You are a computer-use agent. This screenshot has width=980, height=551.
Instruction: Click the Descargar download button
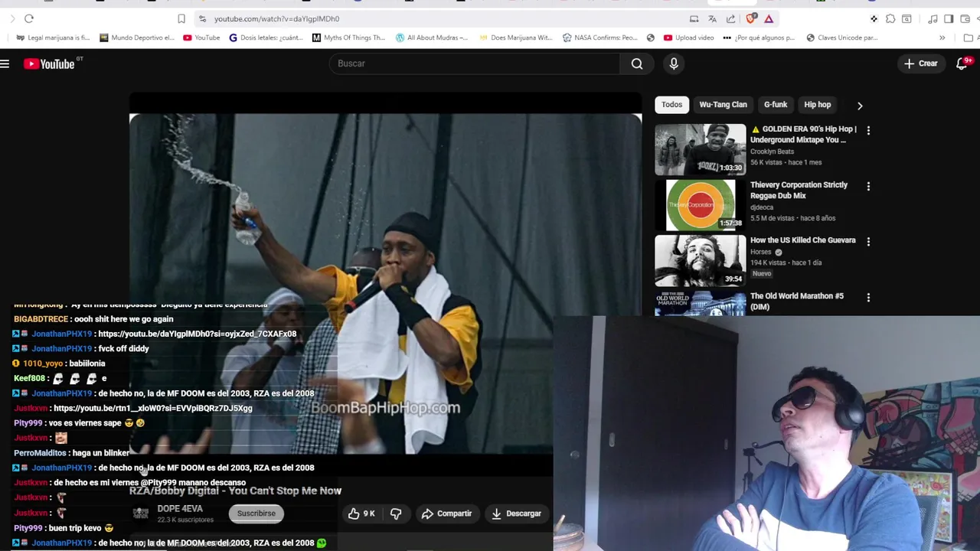(516, 514)
